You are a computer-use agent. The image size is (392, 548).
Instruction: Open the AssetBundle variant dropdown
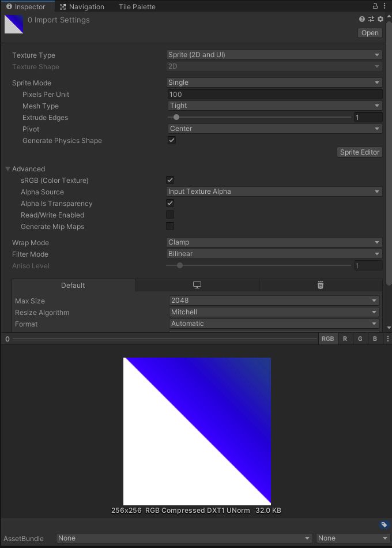click(x=353, y=538)
